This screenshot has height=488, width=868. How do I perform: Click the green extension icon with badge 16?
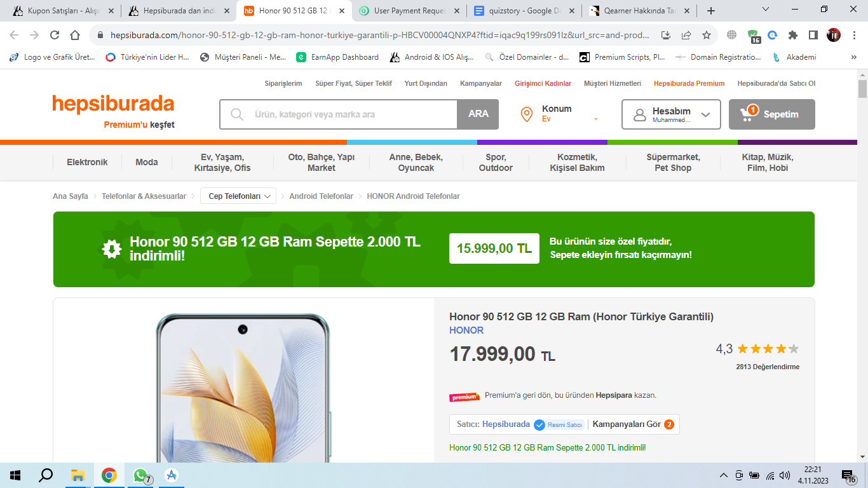click(x=754, y=36)
